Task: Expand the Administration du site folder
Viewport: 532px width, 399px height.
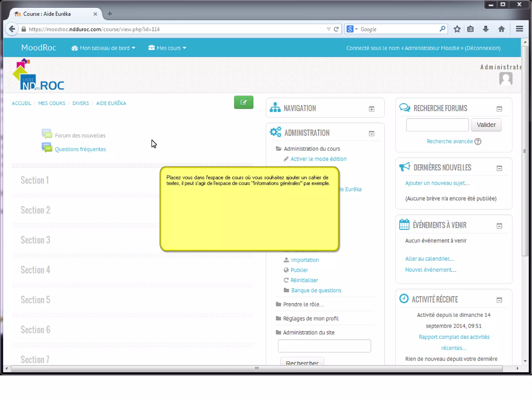Action: tap(309, 332)
